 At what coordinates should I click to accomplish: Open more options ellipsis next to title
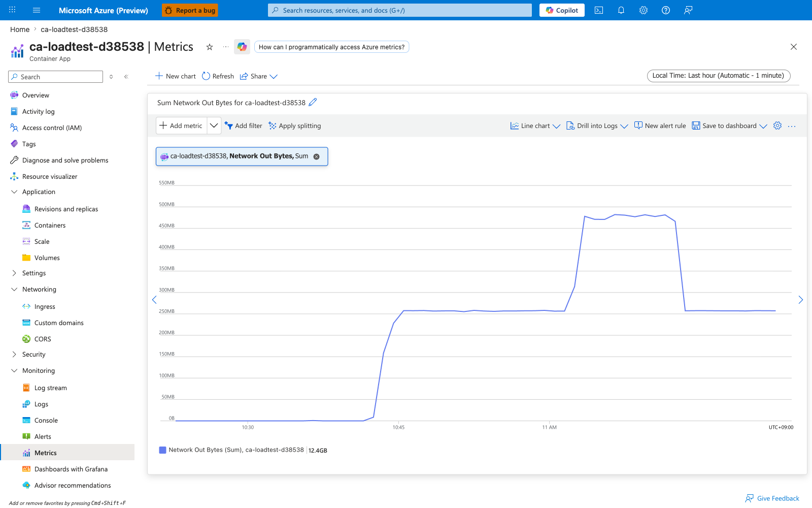coord(226,47)
